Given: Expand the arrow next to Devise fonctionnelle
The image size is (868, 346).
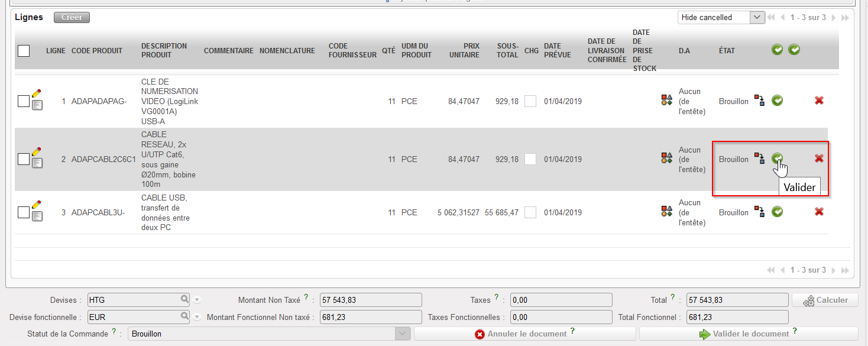Looking at the screenshot, I should pos(197,317).
